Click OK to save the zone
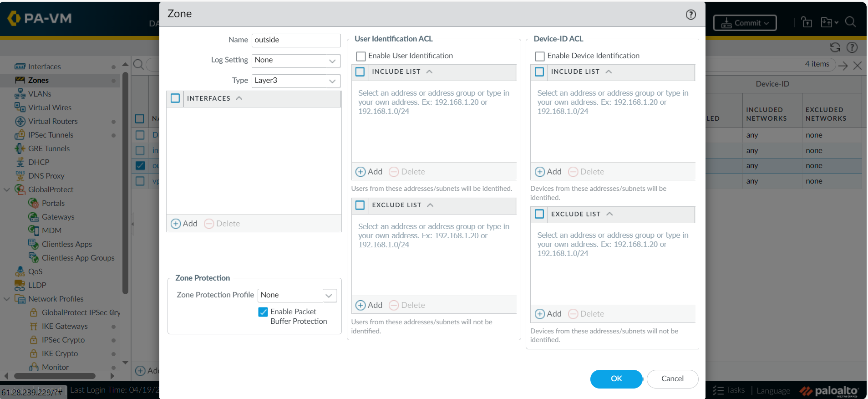This screenshot has height=399, width=868. click(x=616, y=379)
